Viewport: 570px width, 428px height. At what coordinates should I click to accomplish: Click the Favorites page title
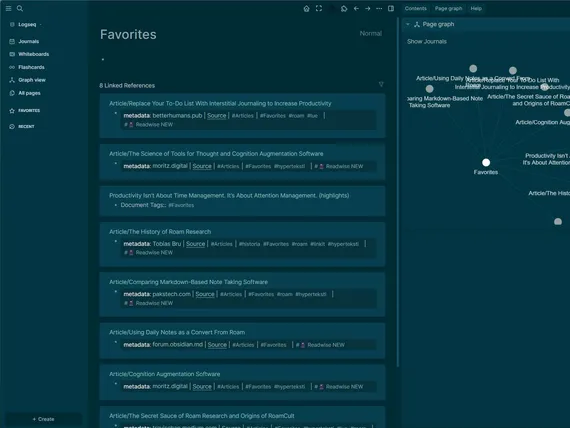click(128, 35)
